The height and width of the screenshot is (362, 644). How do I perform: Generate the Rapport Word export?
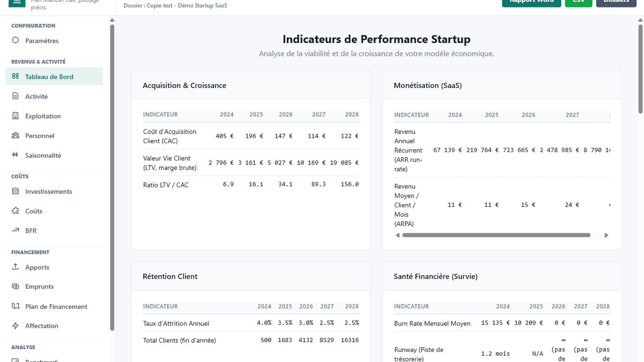tap(531, 2)
